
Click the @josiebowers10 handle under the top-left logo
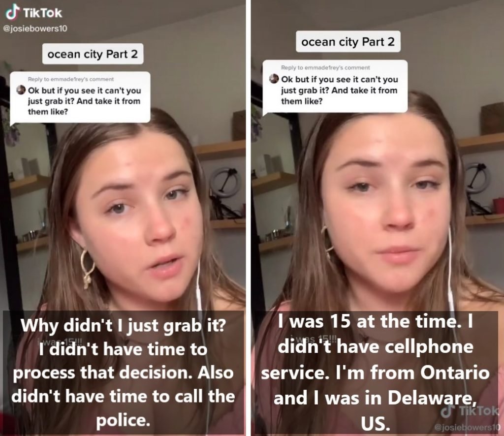tap(35, 28)
